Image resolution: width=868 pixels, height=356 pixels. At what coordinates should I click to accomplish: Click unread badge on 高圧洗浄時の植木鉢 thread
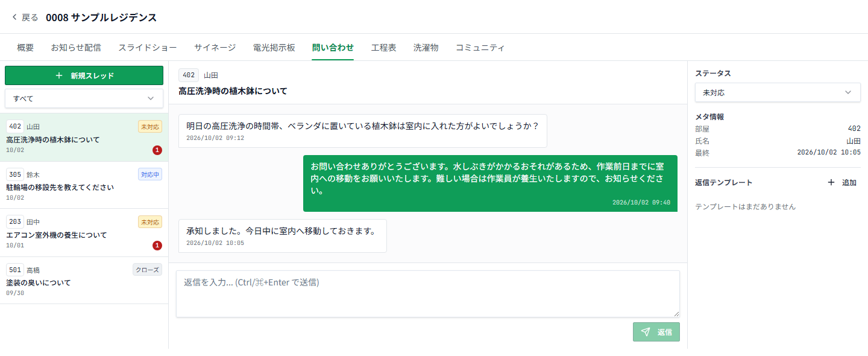coord(157,150)
